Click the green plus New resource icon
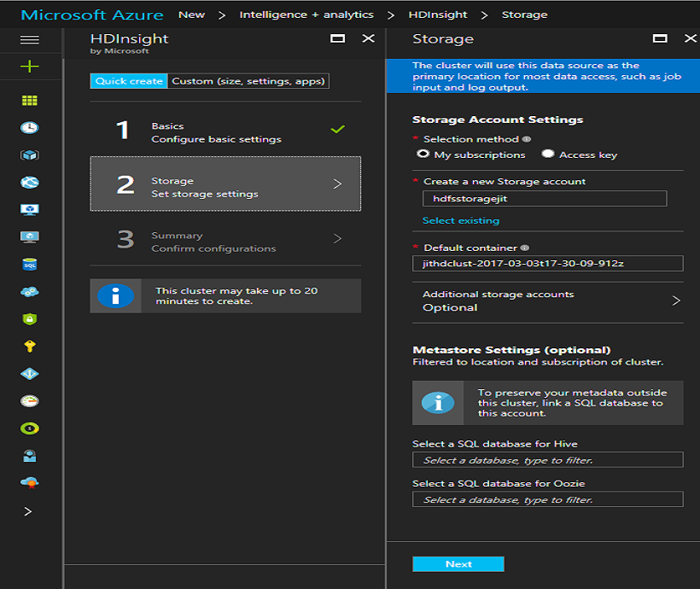Screen dimensions: 700x589 point(30,67)
